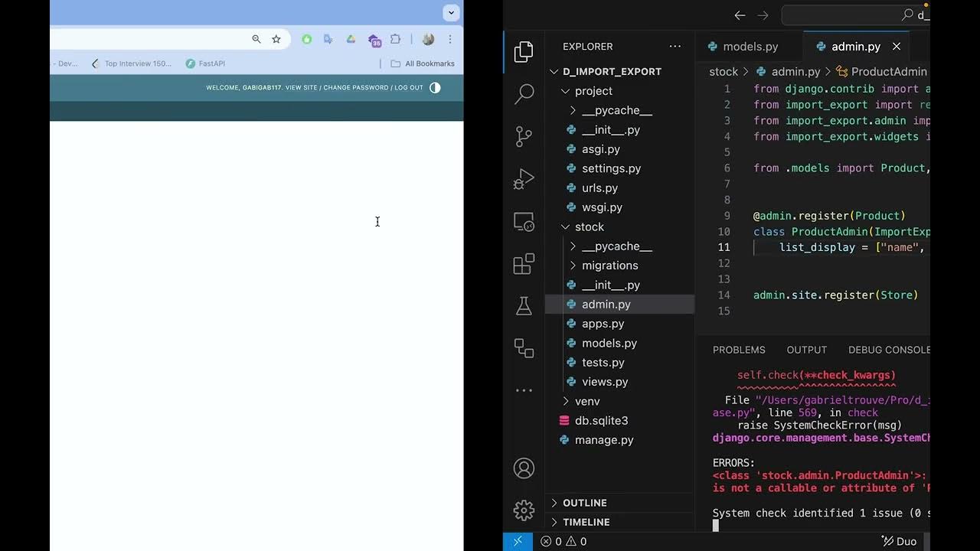Switch to the OUTPUT panel tab
980x551 pixels.
pyautogui.click(x=806, y=350)
